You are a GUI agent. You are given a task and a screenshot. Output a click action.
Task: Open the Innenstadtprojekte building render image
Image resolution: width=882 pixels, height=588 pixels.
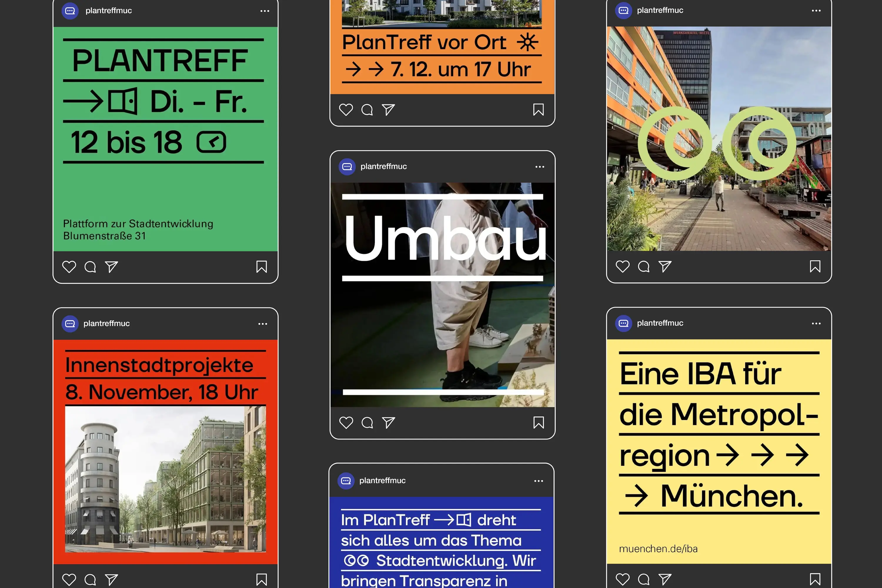[165, 479]
